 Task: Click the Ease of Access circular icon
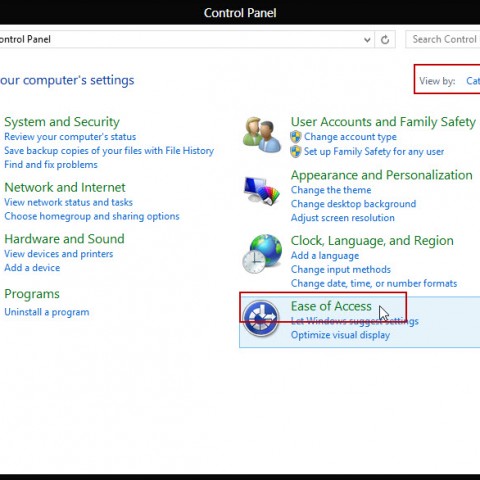(261, 318)
